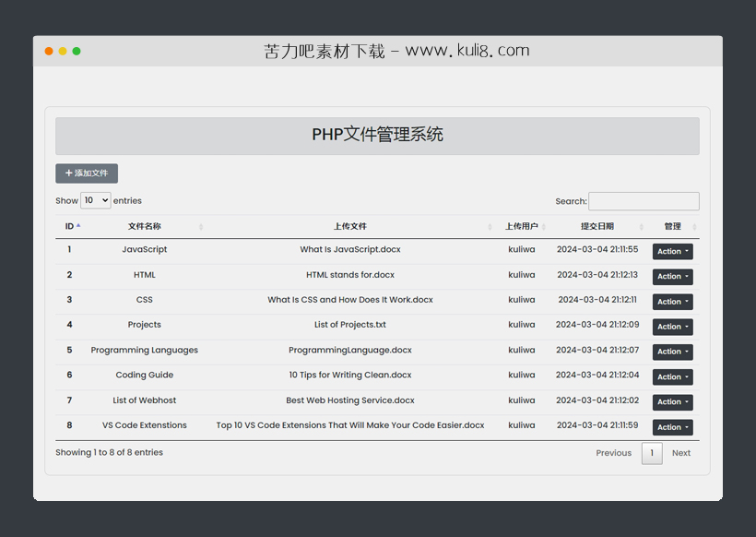
Task: Click the Next pagination link
Action: pyautogui.click(x=681, y=453)
